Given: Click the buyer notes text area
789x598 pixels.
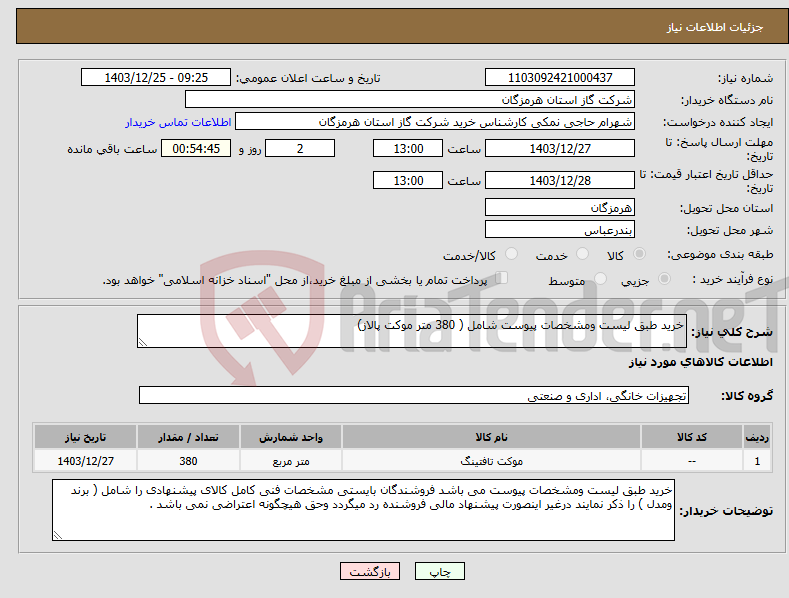Looking at the screenshot, I should (x=363, y=510).
